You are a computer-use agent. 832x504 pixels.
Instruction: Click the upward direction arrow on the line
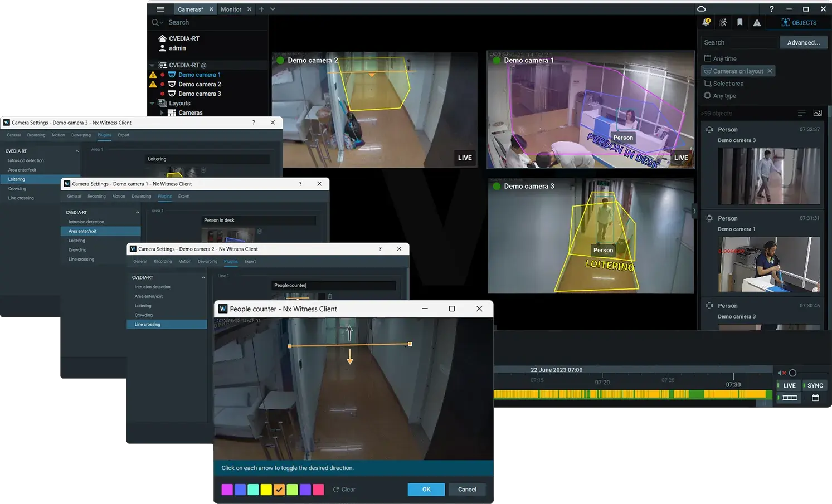tap(349, 334)
